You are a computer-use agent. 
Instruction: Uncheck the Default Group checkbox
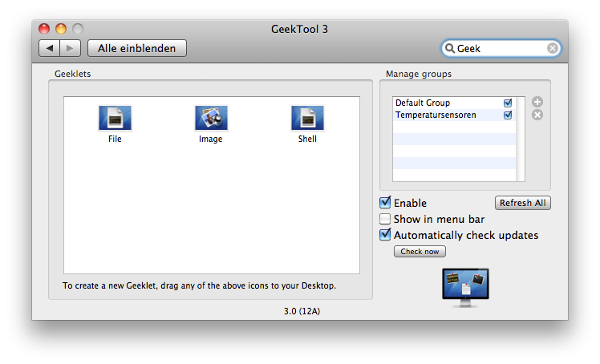(508, 103)
